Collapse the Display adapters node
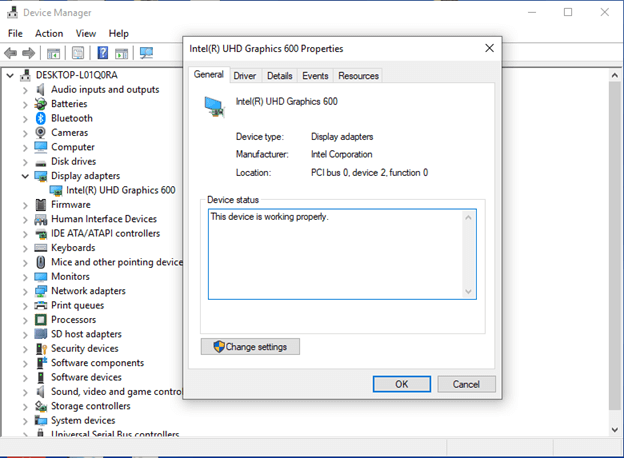624x458 pixels. (x=25, y=176)
